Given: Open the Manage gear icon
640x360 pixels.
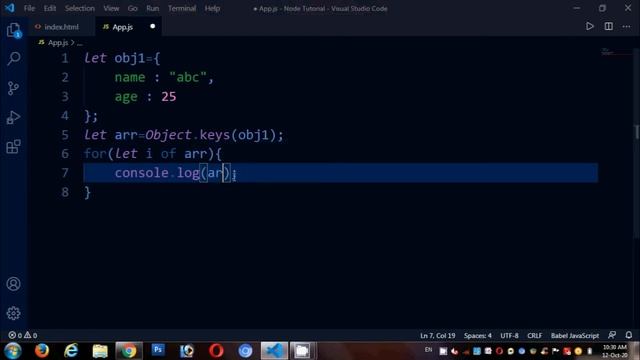Looking at the screenshot, I should 13,313.
